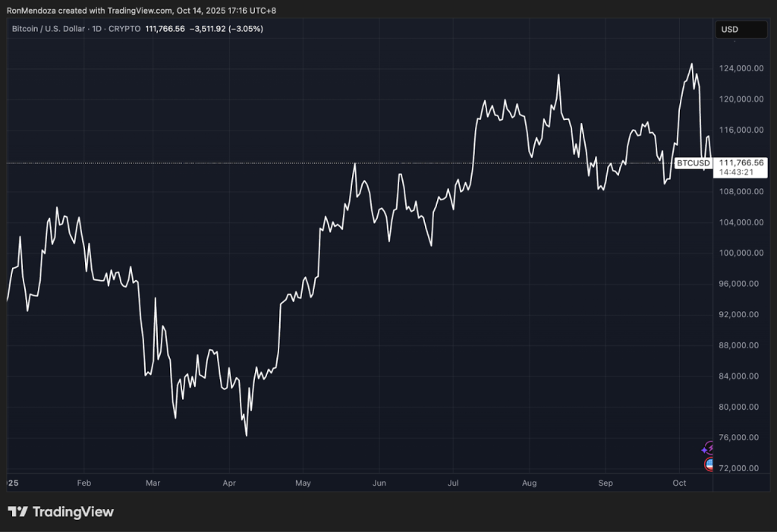Click the Jul label on the time axis
Viewport: 777px width, 532px height.
click(x=453, y=483)
